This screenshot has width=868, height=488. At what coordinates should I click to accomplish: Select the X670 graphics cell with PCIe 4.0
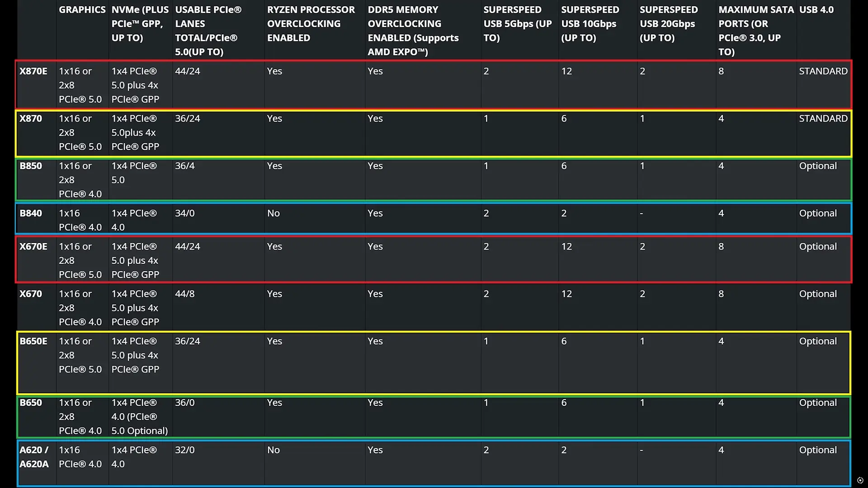click(x=80, y=308)
